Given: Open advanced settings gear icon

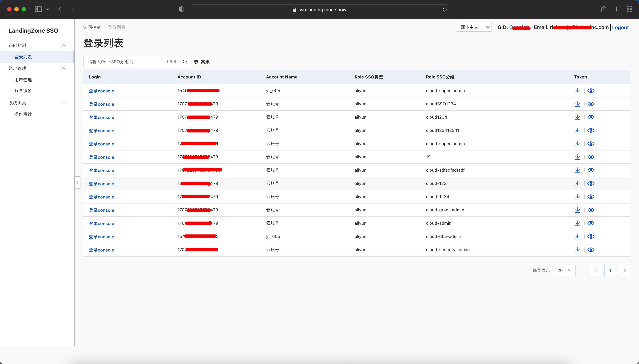Looking at the screenshot, I should (x=196, y=62).
